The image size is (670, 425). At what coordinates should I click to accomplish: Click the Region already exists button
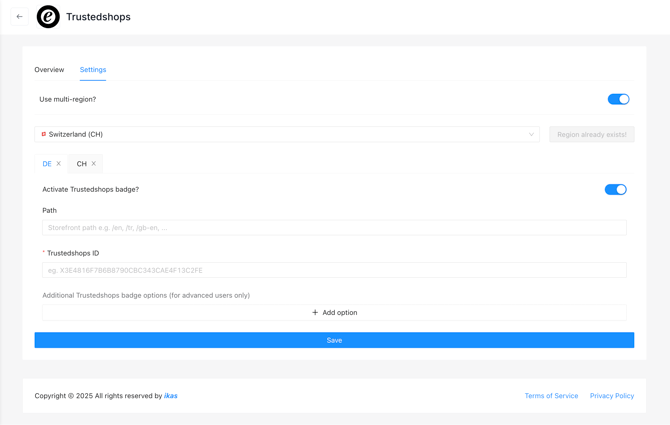(x=592, y=135)
